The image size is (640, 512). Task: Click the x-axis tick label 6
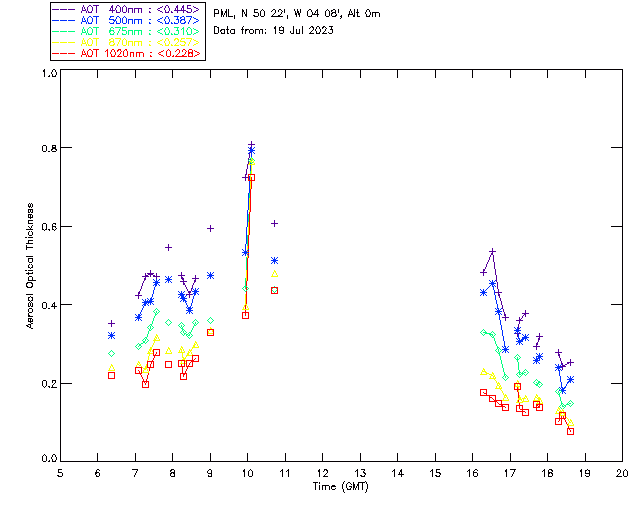pos(98,473)
